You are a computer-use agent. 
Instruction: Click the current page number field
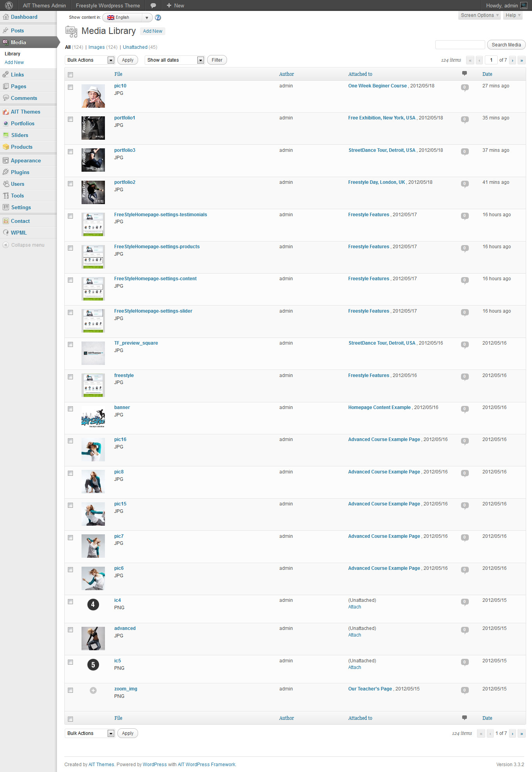[x=491, y=60]
